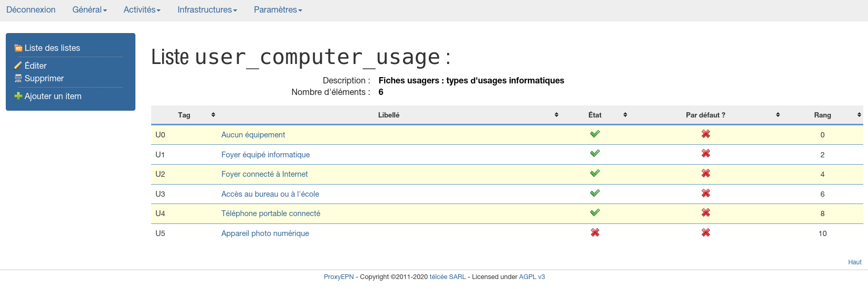Open the Activités menu
The height and width of the screenshot is (289, 868).
(142, 10)
